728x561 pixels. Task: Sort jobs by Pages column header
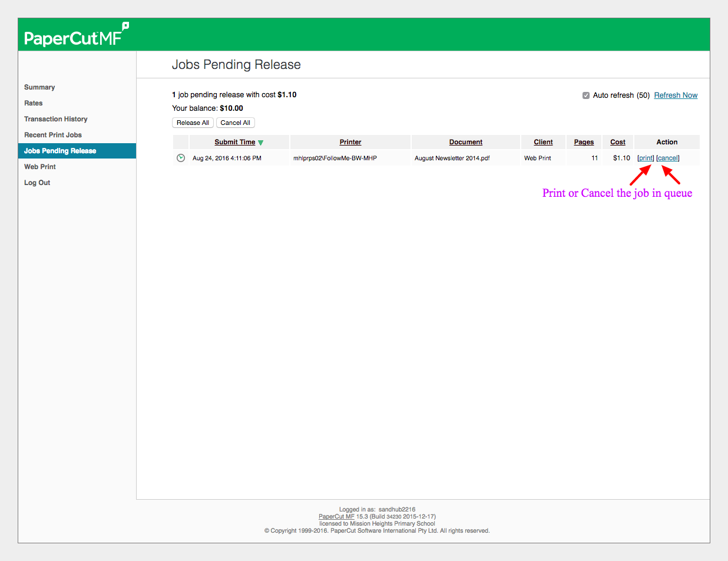584,142
